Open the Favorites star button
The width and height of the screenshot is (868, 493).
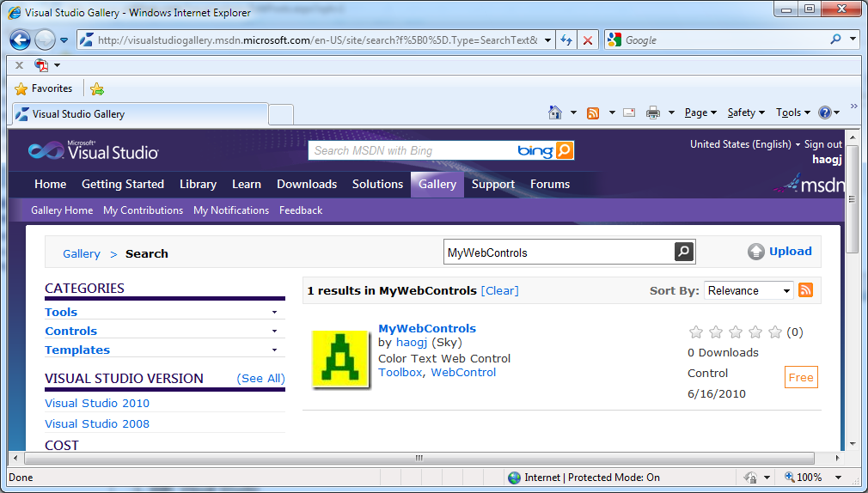(x=44, y=88)
